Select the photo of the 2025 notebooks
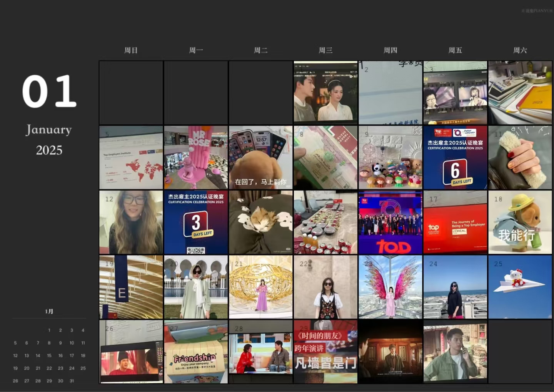Screen dimensions: 554x392 (x=520, y=92)
